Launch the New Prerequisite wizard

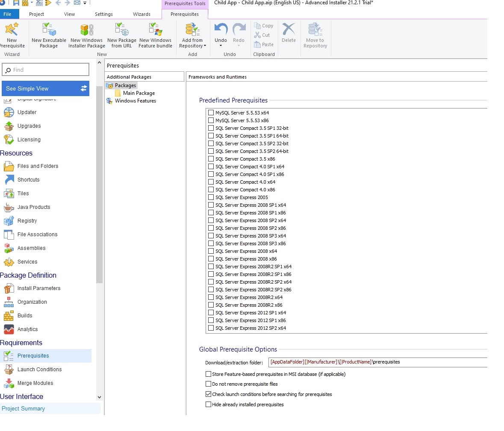[12, 35]
